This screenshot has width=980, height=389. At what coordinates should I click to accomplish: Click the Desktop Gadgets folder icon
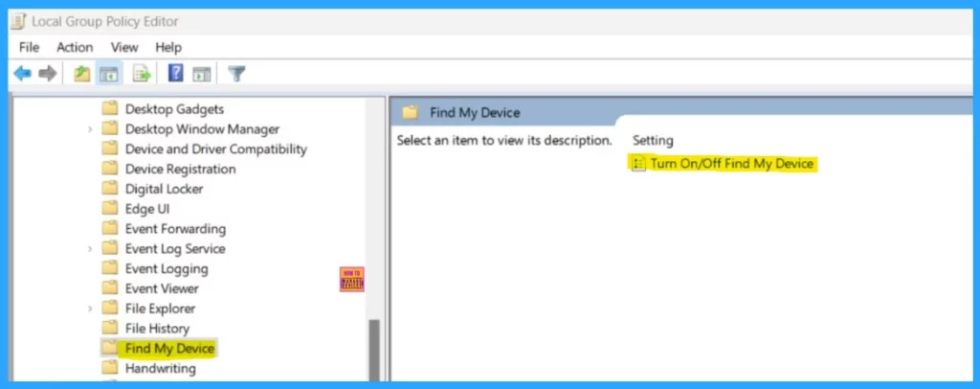click(x=110, y=109)
